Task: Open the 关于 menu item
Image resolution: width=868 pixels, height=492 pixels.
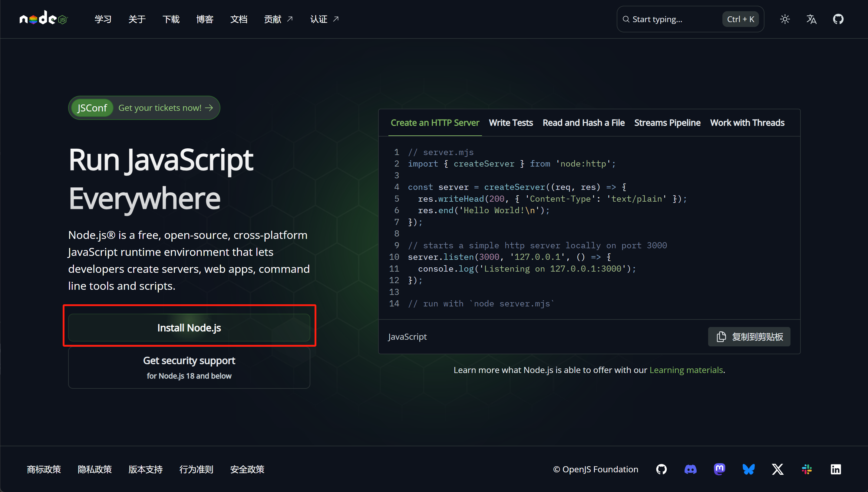Action: click(137, 19)
